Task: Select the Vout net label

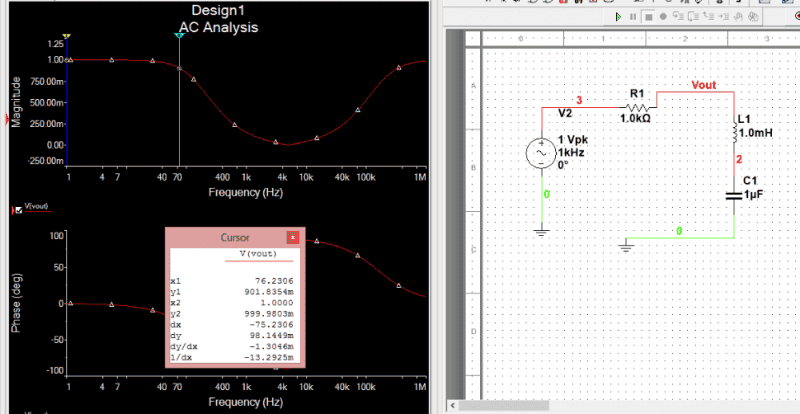Action: [704, 87]
